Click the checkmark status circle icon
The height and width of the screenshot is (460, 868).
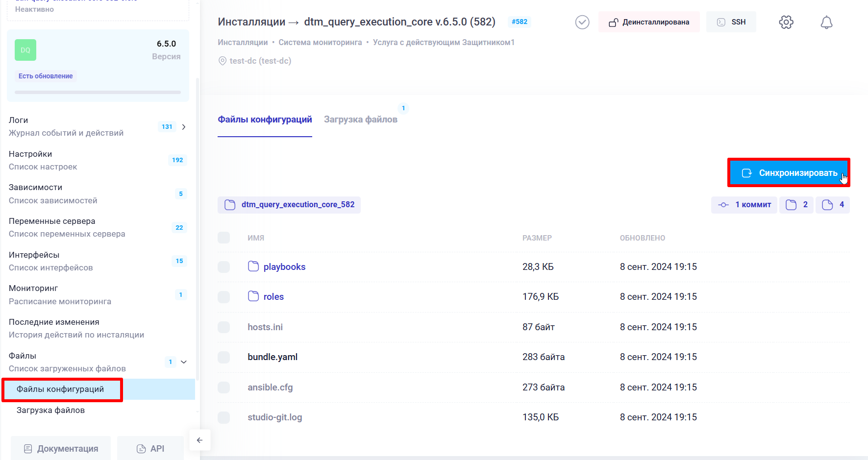click(x=582, y=22)
